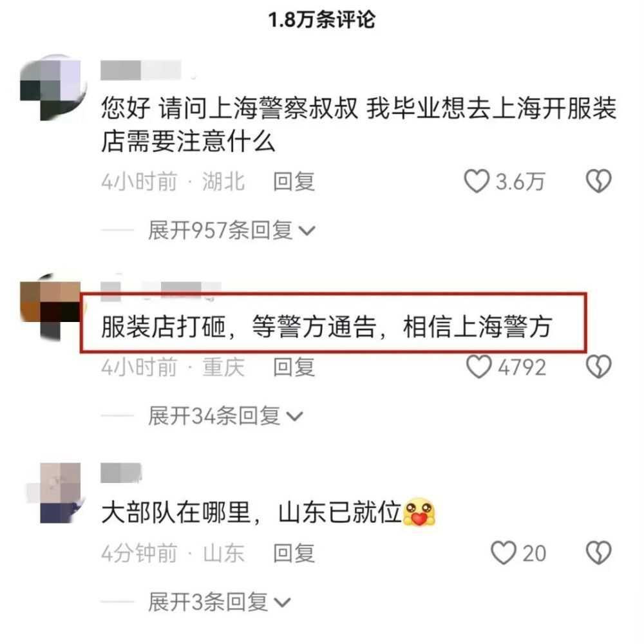Open the first commenter's avatar profile

[53, 87]
